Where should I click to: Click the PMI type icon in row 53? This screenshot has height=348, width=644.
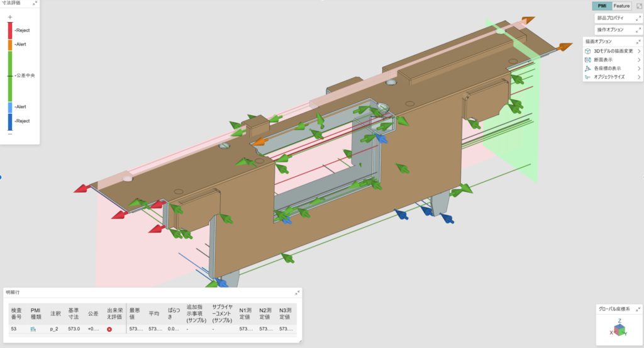[x=34, y=329]
